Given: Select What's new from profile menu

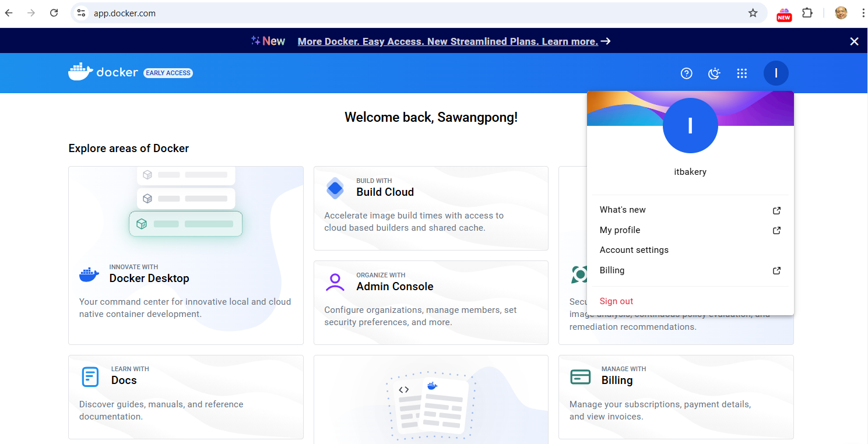Looking at the screenshot, I should click(x=623, y=210).
